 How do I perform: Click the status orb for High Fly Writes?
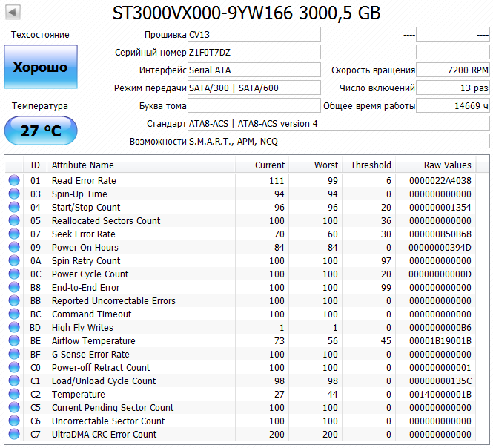pos(14,328)
